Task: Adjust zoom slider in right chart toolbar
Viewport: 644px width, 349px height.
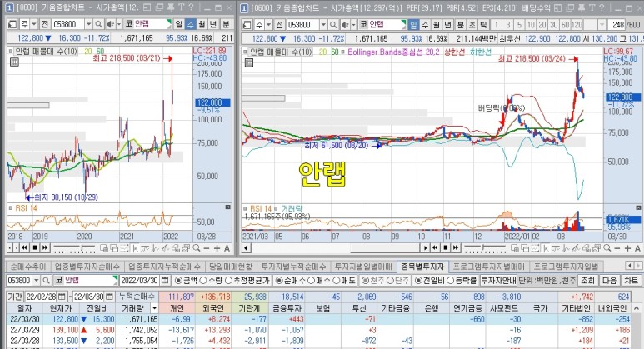Action: pos(485,247)
